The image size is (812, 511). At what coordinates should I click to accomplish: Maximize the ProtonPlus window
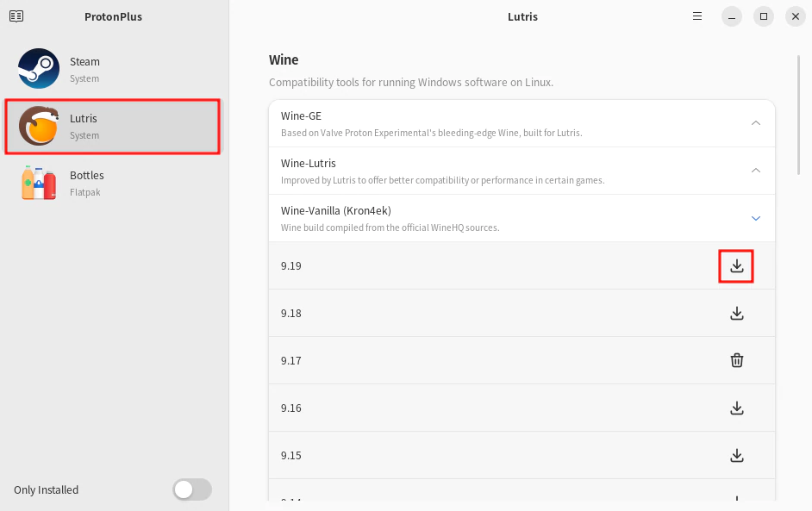763,16
